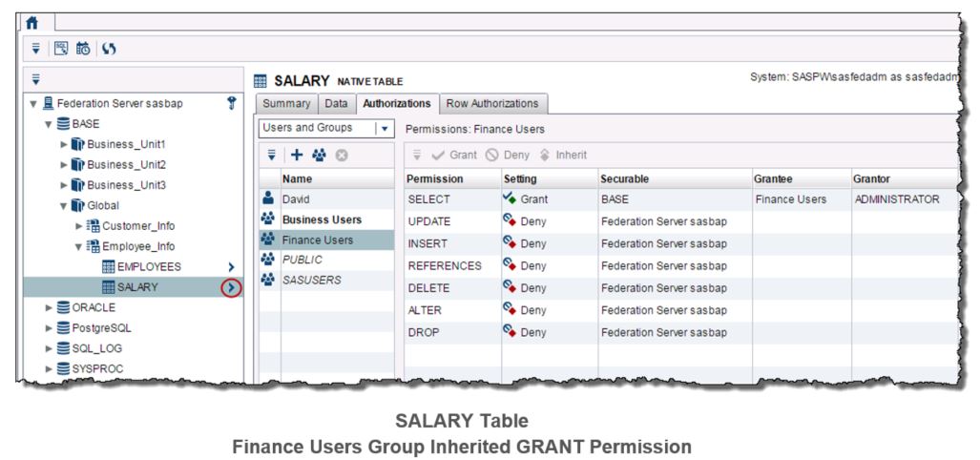Expand the ORACLE data service node
This screenshot has height=460, width=980.
click(x=50, y=307)
